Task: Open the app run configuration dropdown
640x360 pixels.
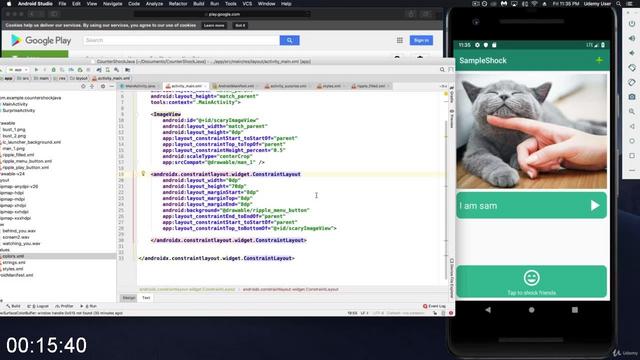Action: [18, 70]
